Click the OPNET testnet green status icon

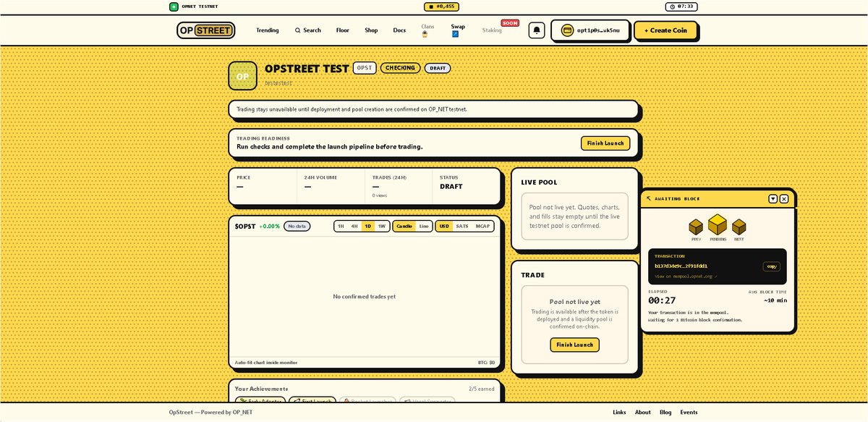click(174, 7)
